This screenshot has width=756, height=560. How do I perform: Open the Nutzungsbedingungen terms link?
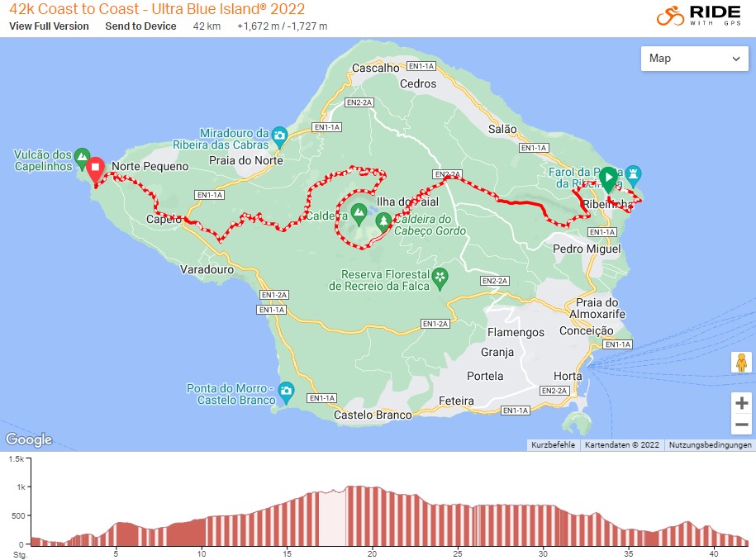710,445
